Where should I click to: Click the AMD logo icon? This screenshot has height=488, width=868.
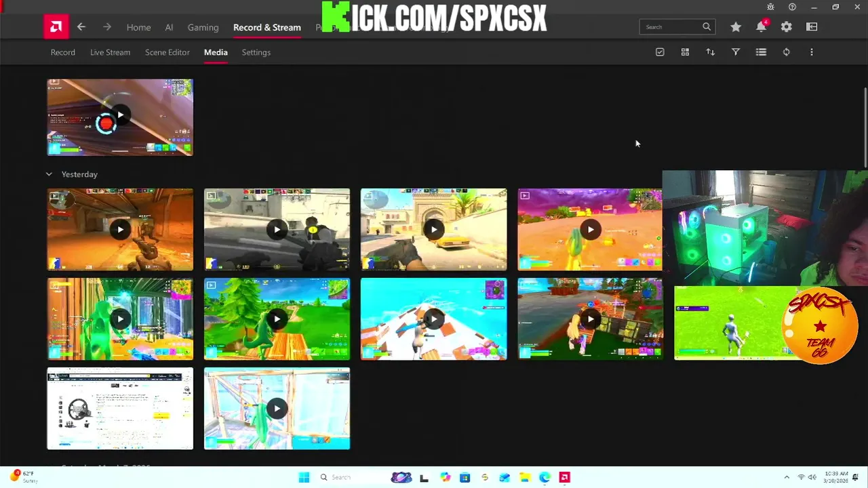(x=56, y=27)
